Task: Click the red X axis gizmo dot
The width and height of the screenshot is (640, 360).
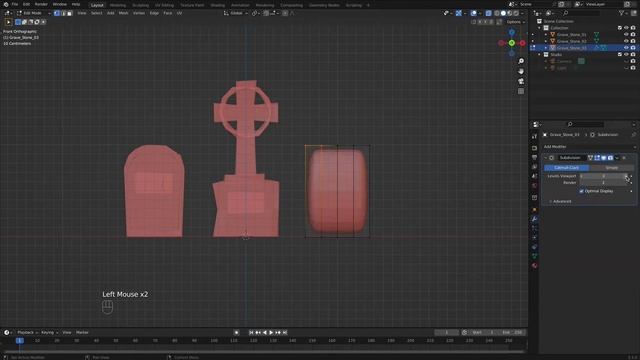Action: pyautogui.click(x=522, y=43)
